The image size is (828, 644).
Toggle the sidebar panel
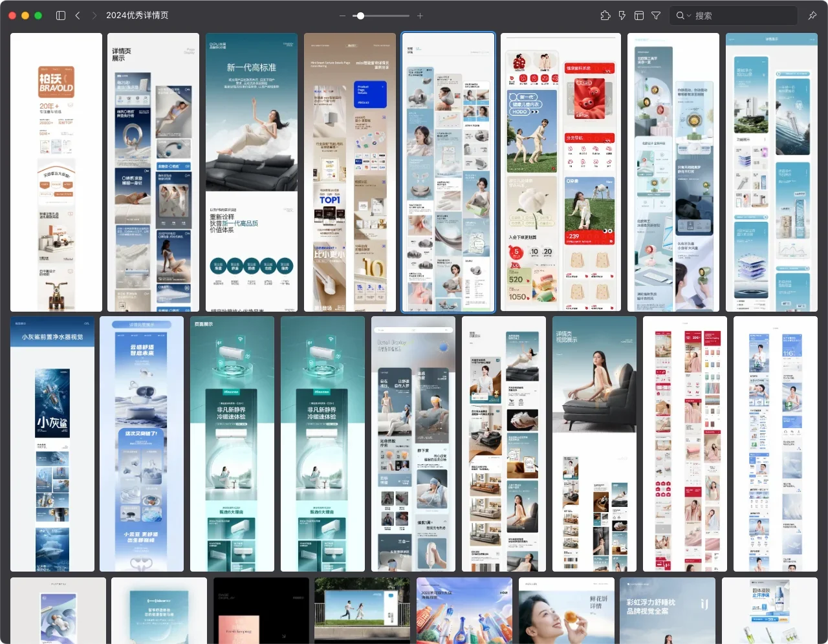61,16
